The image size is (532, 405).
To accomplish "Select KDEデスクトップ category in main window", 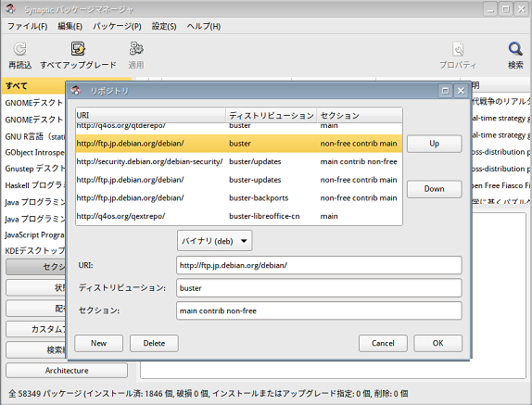I will pyautogui.click(x=33, y=250).
